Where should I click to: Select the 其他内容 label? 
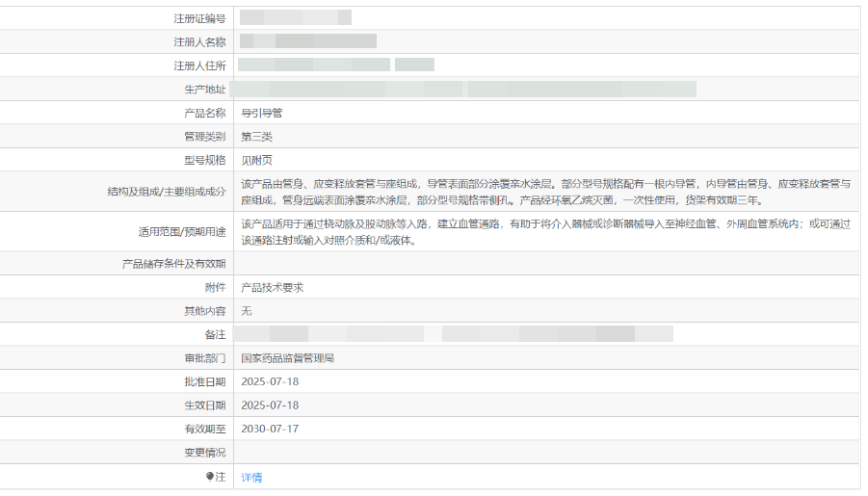pyautogui.click(x=205, y=311)
